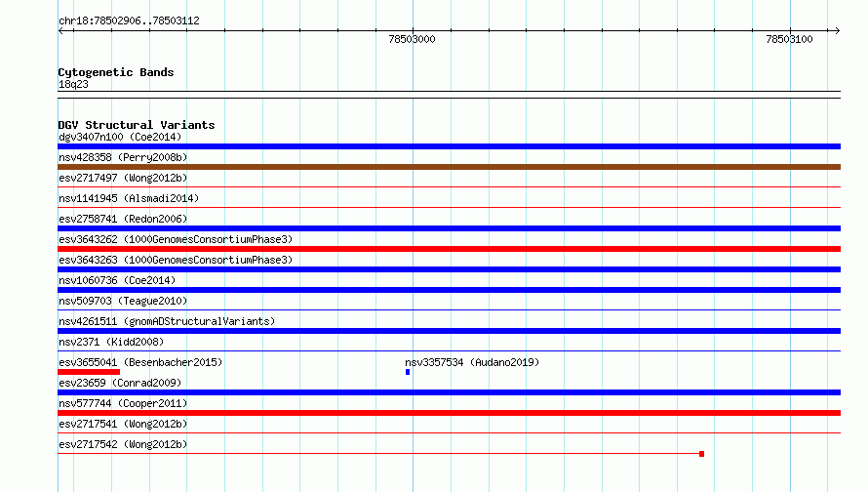Click the Cytogenetic Bands track title
This screenshot has width=868, height=492.
[116, 72]
